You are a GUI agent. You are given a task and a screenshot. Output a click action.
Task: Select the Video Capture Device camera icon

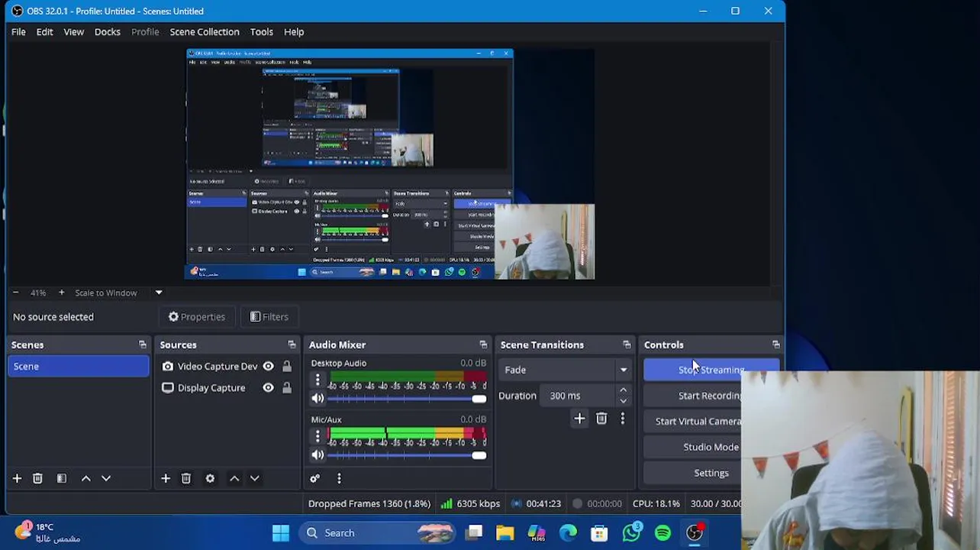click(168, 367)
